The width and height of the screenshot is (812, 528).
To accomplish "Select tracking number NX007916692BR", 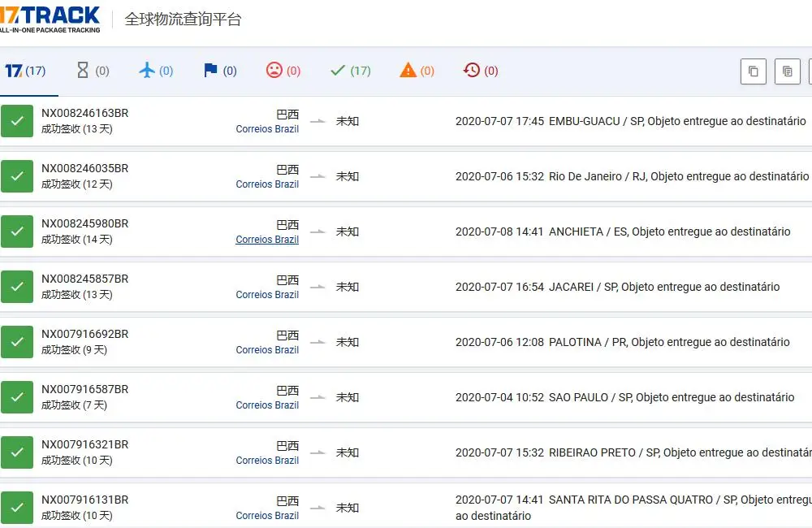I will (85, 334).
